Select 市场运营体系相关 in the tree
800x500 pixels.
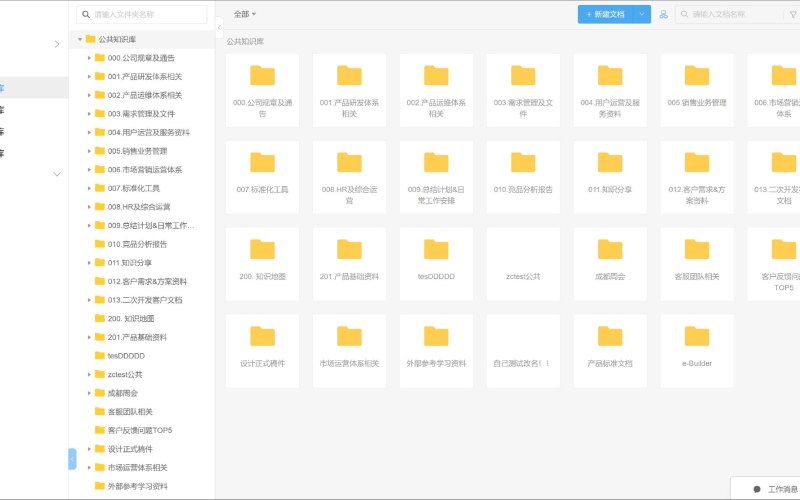pos(137,468)
